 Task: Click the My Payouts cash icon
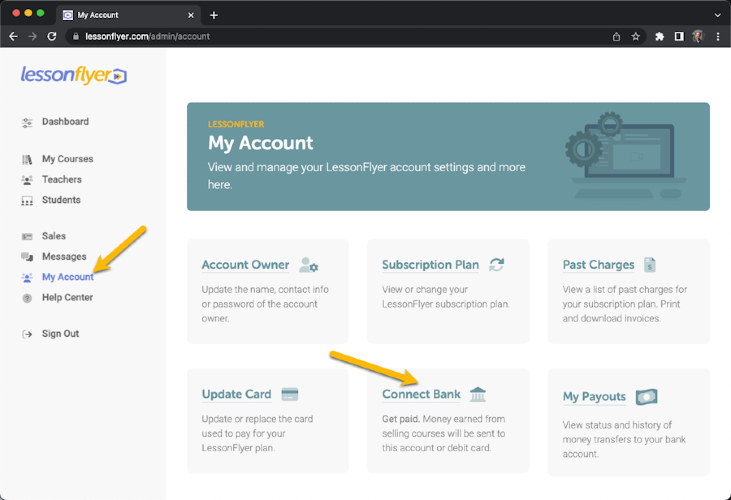[647, 397]
